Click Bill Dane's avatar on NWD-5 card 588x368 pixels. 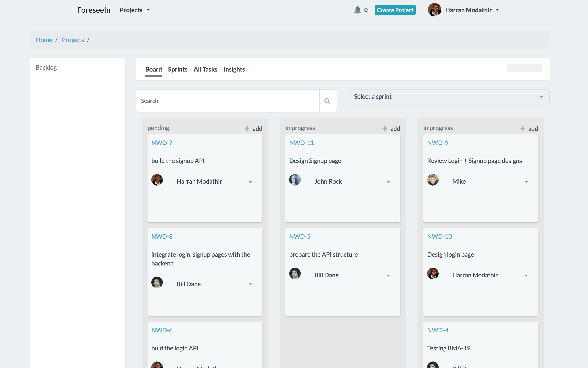[x=295, y=274]
